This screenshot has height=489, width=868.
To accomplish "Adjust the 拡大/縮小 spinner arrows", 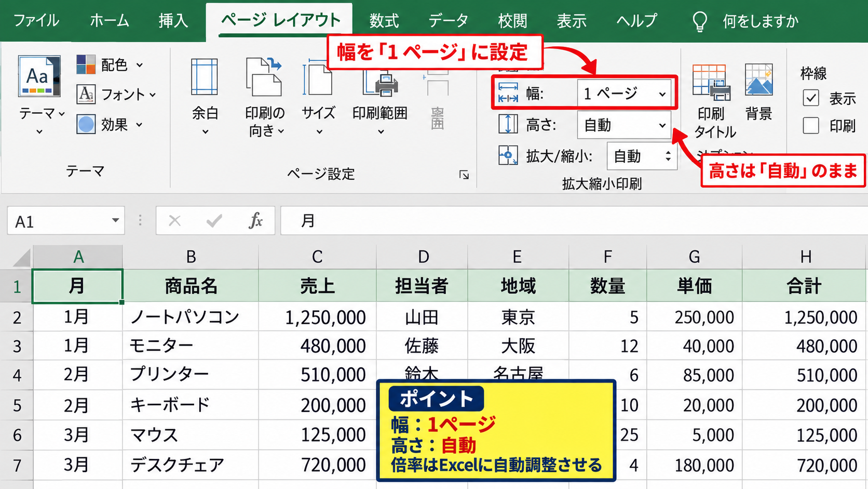I will coord(668,156).
